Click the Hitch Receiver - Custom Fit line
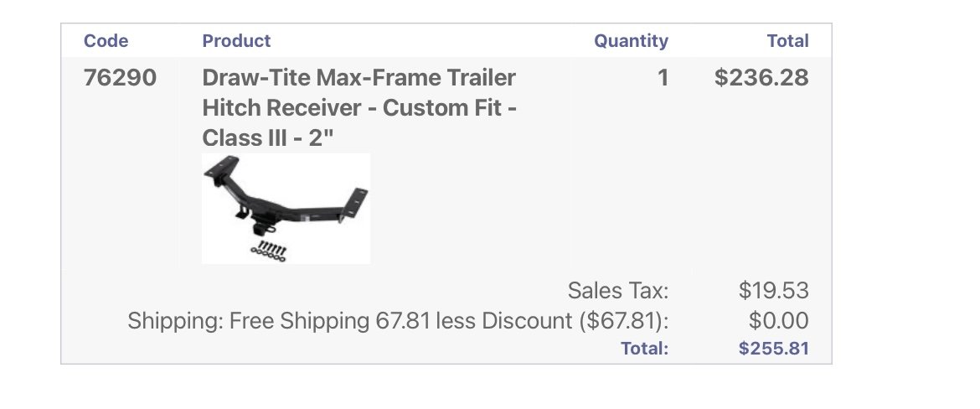Screen dimensions: 980x409 tap(359, 107)
